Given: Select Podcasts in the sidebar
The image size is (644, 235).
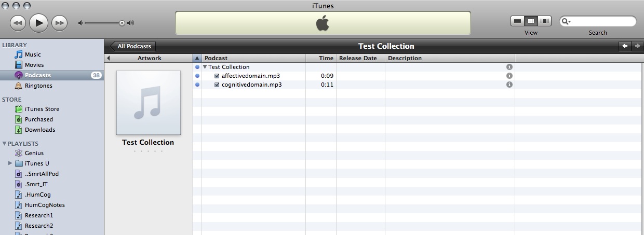Looking at the screenshot, I should coord(52,75).
